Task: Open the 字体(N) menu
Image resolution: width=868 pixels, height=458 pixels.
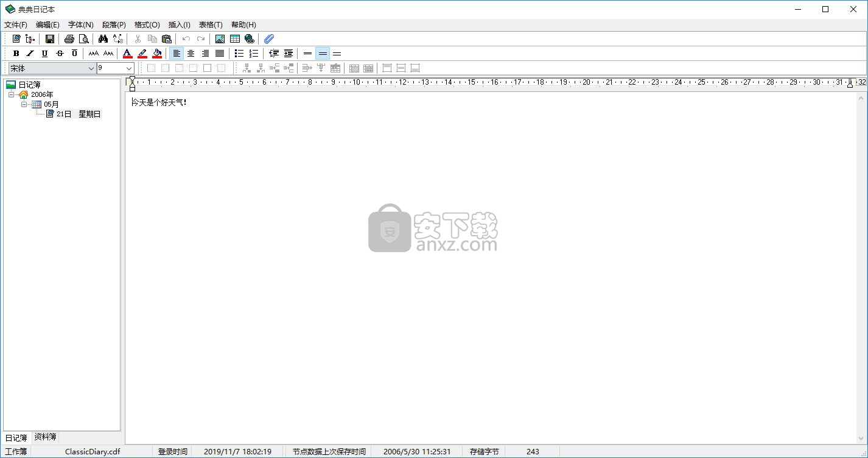Action: pyautogui.click(x=80, y=25)
